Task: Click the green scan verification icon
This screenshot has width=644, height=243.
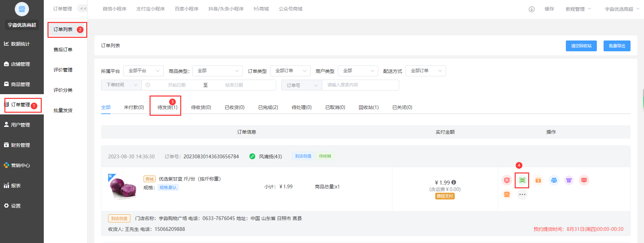Action: pos(522,181)
